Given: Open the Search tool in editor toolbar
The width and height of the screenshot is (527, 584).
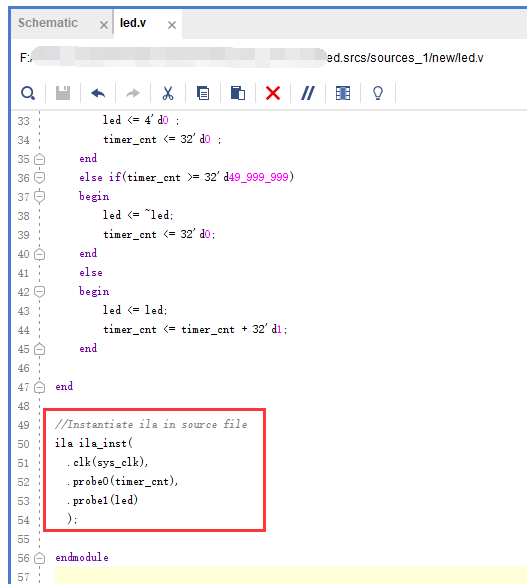Looking at the screenshot, I should (28, 93).
